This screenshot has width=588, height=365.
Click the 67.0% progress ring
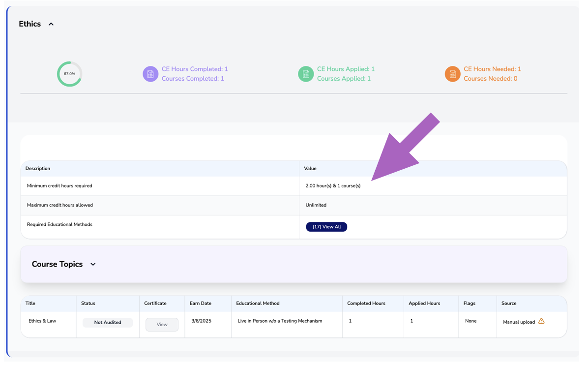pos(69,74)
